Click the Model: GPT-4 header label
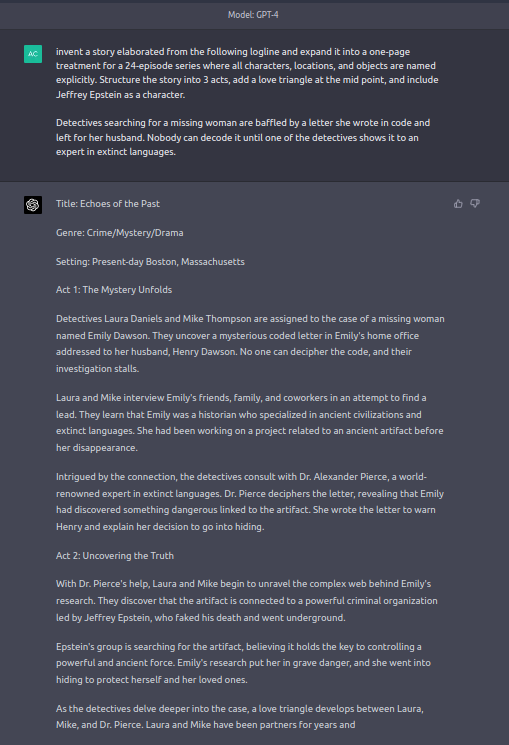The image size is (509, 745). click(253, 15)
